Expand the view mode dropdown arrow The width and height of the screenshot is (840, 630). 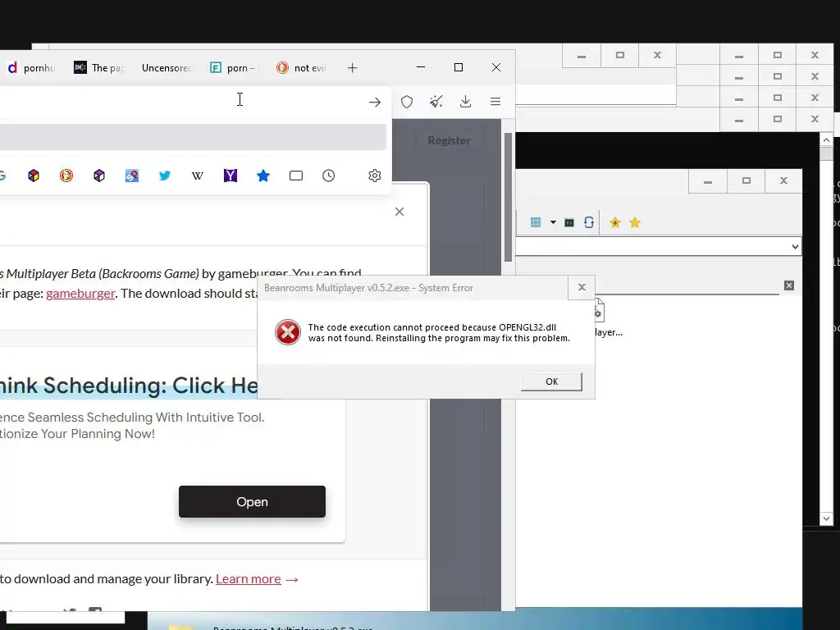[553, 222]
